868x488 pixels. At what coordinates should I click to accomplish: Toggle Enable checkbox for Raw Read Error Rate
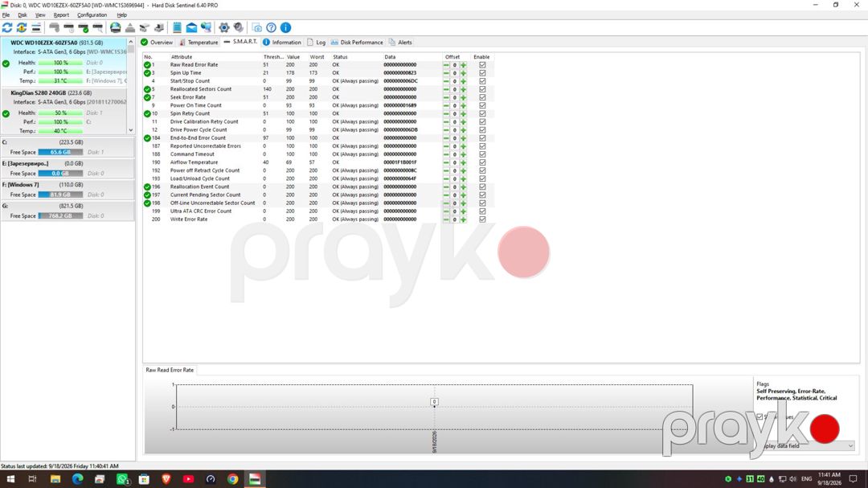(482, 65)
